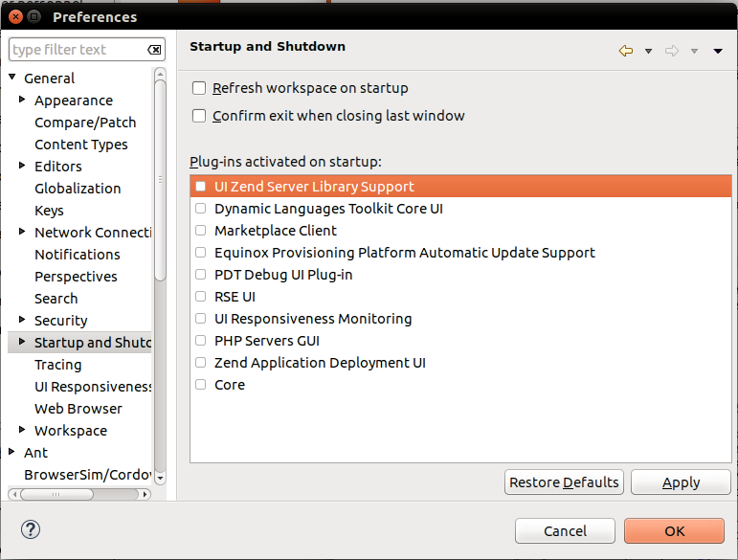Select the Search preference page

pos(56,299)
